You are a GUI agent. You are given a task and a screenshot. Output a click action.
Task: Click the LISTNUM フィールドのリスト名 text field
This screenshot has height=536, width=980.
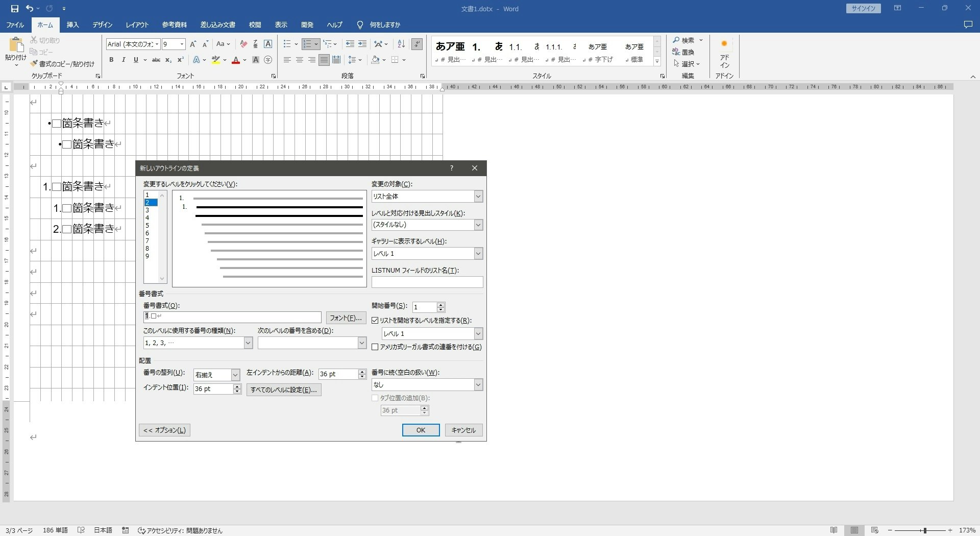click(427, 282)
